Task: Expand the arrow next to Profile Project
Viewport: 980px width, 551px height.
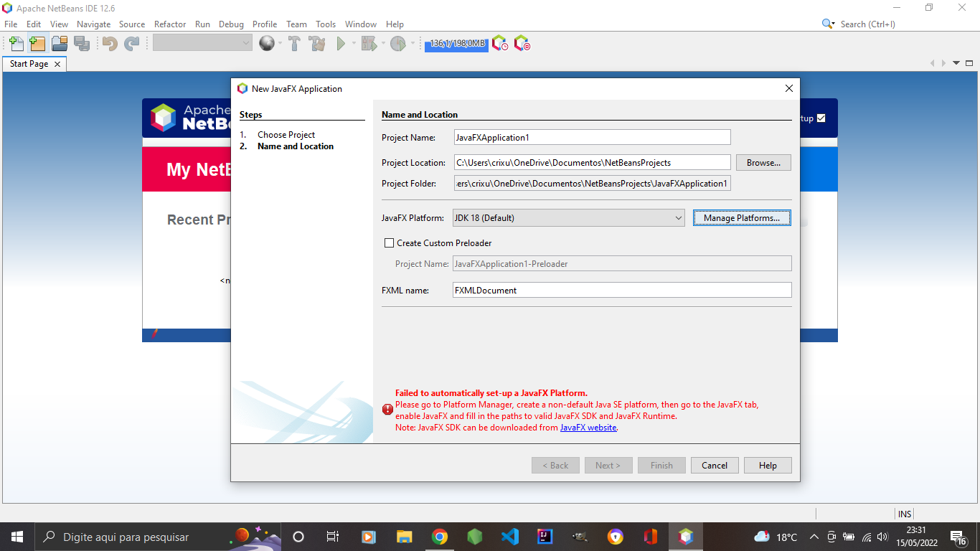Action: (x=413, y=44)
